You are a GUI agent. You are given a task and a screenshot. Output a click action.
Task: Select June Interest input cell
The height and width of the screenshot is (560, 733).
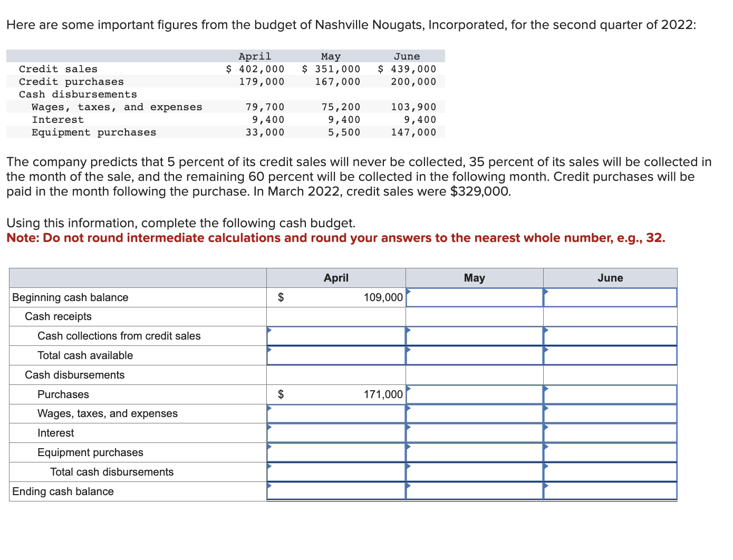(x=610, y=433)
